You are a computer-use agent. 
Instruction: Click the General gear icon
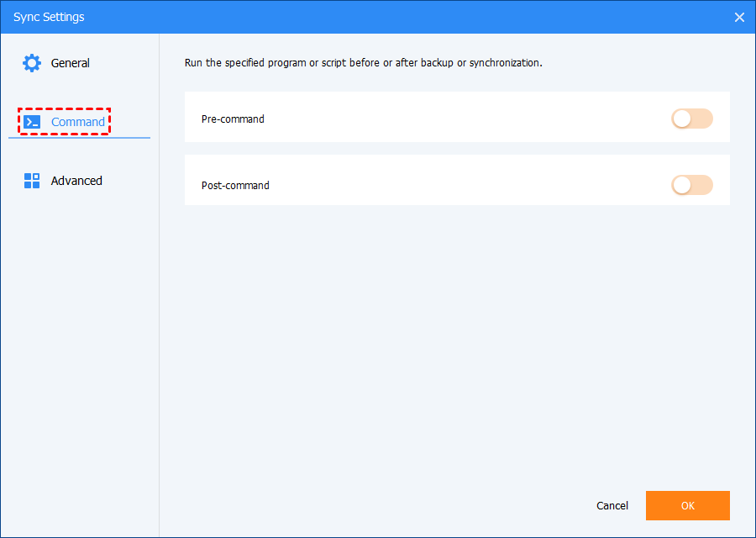tap(32, 63)
